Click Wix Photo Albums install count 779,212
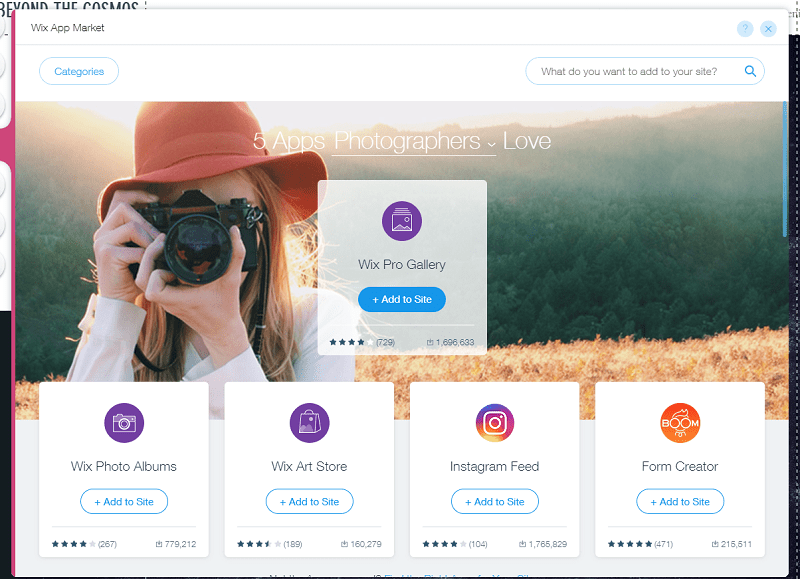800x579 pixels. coord(176,544)
